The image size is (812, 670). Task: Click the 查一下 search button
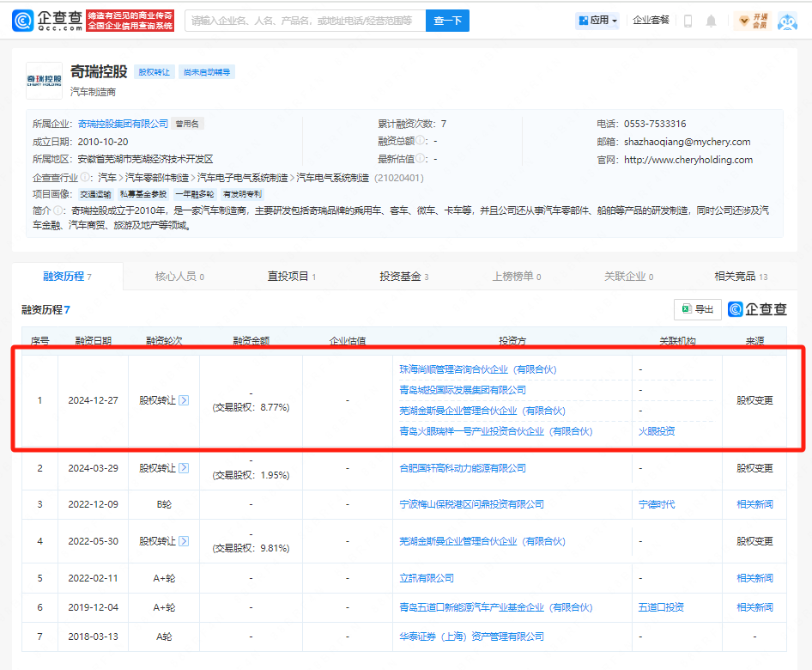(x=447, y=21)
